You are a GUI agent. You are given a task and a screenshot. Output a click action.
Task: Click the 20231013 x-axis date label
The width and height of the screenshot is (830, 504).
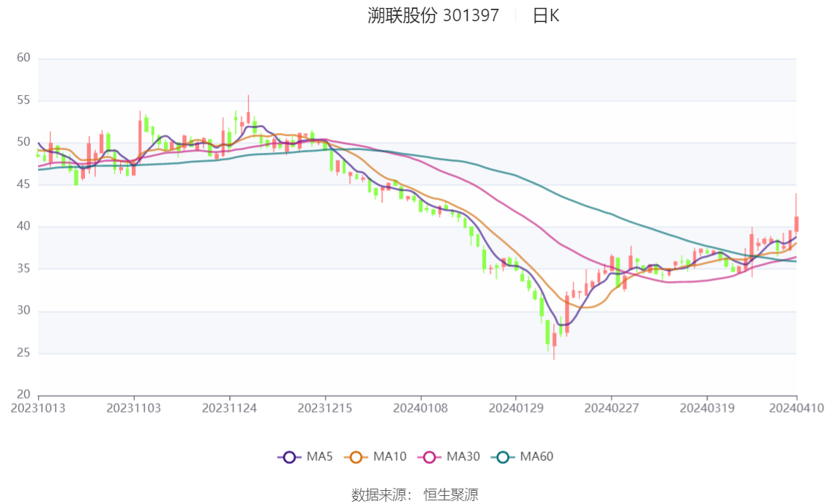(38, 408)
